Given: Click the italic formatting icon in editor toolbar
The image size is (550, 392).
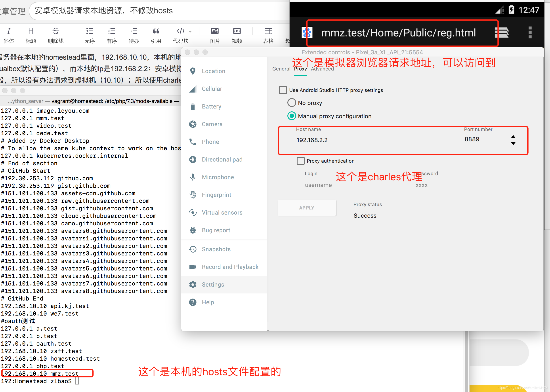Looking at the screenshot, I should pyautogui.click(x=9, y=31).
